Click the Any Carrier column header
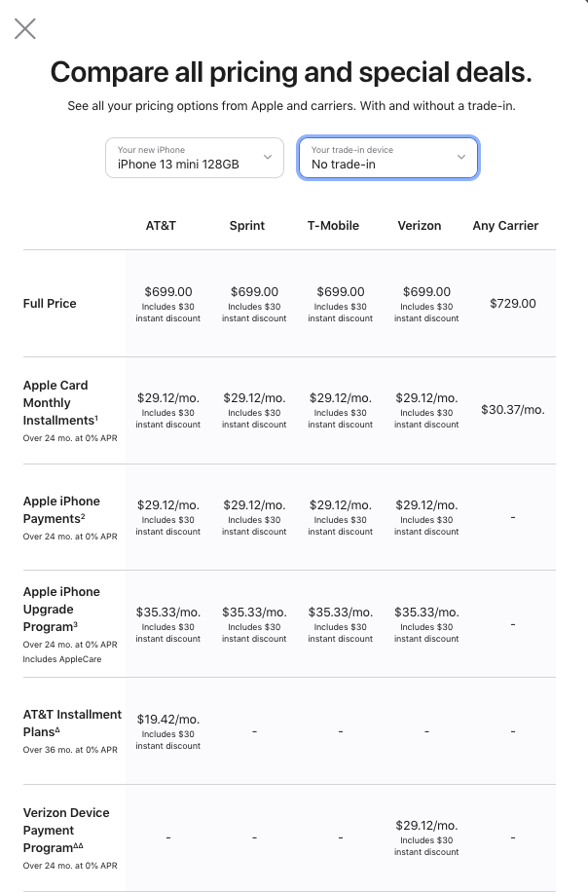The width and height of the screenshot is (588, 892). [505, 225]
